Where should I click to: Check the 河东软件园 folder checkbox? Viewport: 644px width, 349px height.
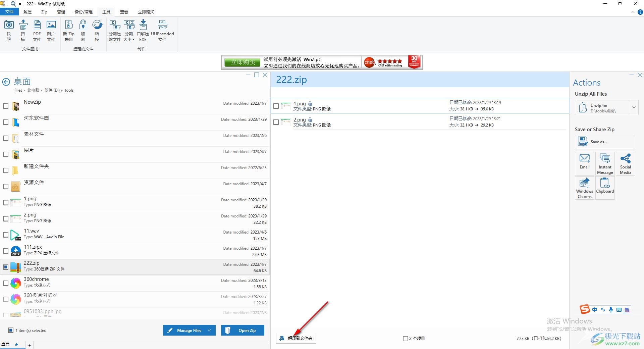pos(6,122)
